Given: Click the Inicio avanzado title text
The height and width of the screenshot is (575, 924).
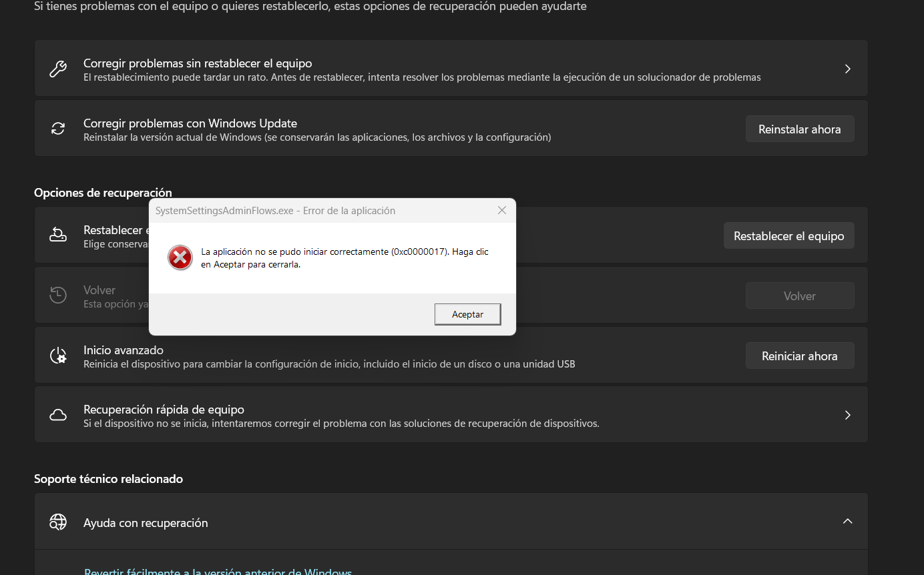Looking at the screenshot, I should point(124,350).
